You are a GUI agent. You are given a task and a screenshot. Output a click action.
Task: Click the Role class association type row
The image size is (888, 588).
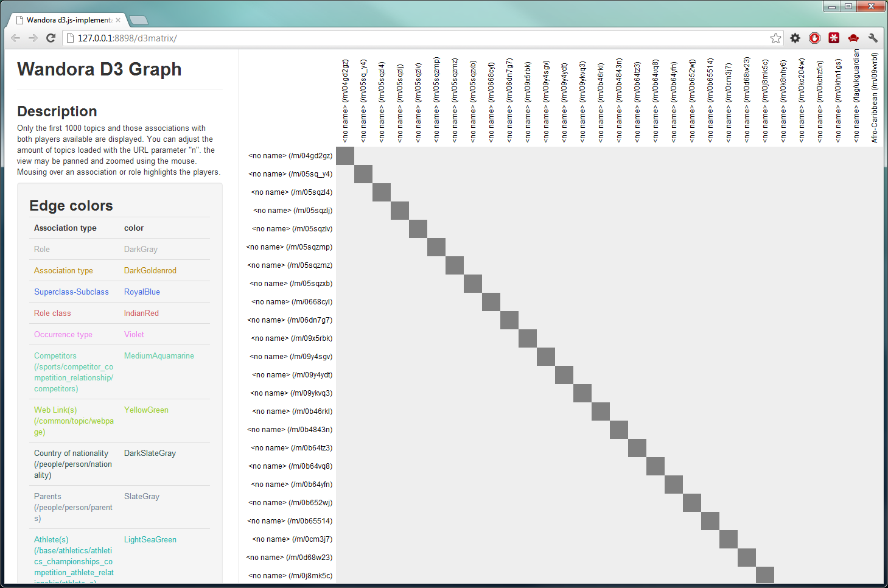[52, 313]
